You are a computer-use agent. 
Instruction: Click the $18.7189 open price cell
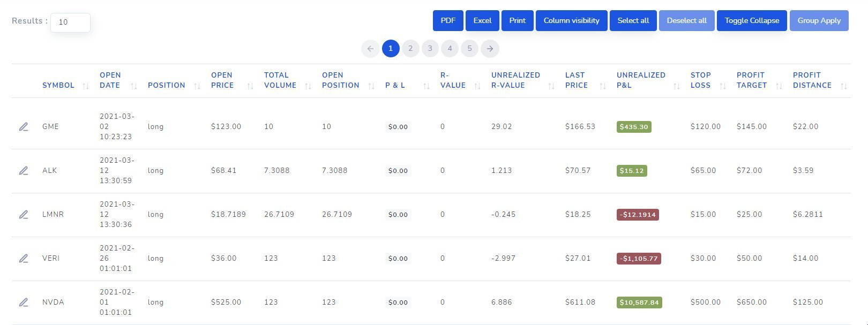point(228,215)
